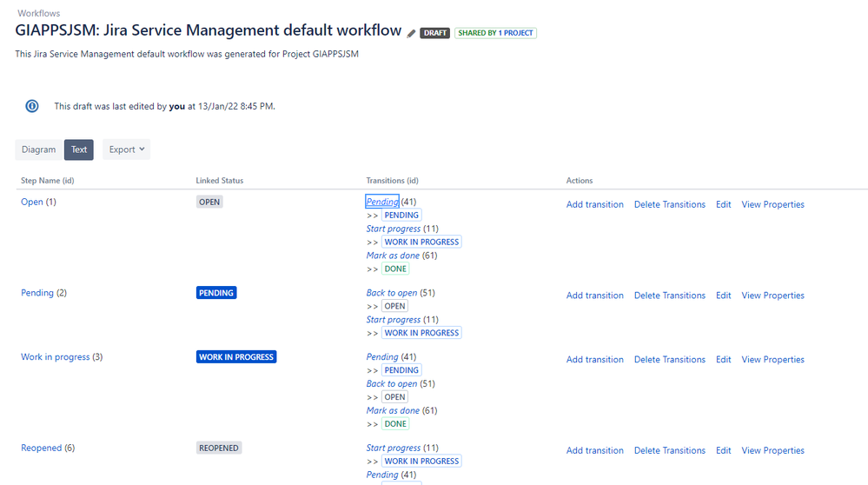The height and width of the screenshot is (485, 868).
Task: Click the Actions column header
Action: 580,181
